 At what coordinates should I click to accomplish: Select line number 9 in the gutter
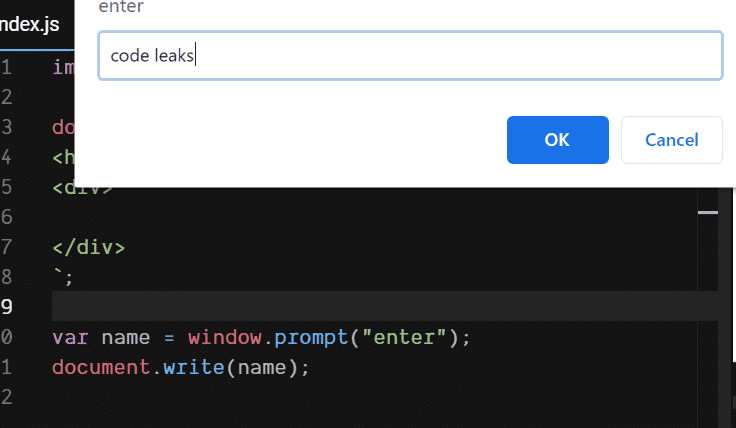click(x=7, y=306)
